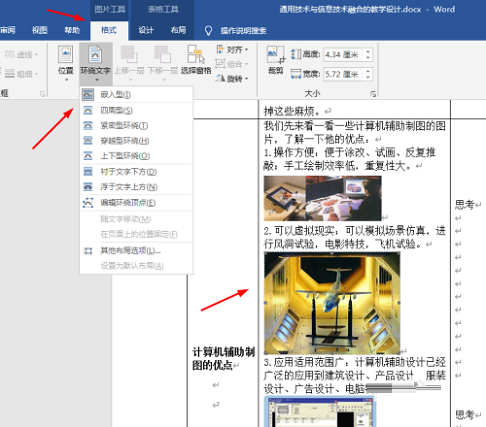Image resolution: width=486 pixels, height=427 pixels.
Task: Open the 帮助 Help tab
Action: coord(72,30)
